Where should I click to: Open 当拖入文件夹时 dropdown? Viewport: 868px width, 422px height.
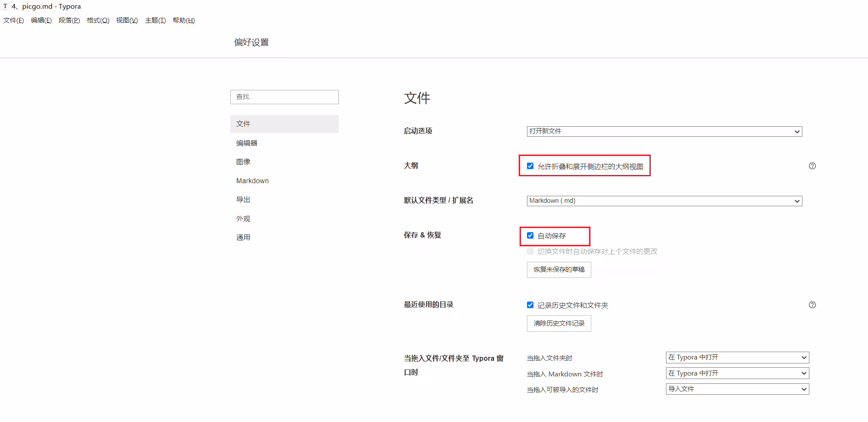[737, 357]
